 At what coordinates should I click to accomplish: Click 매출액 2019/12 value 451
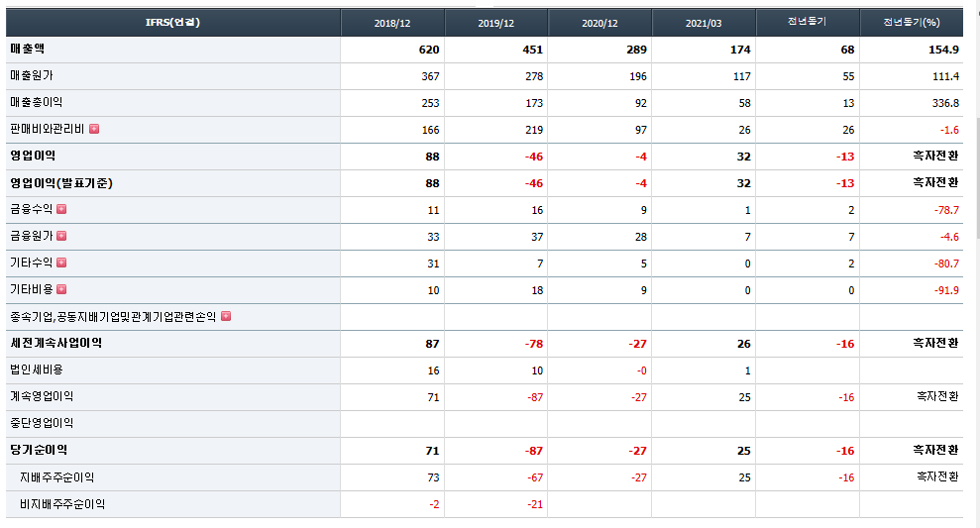532,50
